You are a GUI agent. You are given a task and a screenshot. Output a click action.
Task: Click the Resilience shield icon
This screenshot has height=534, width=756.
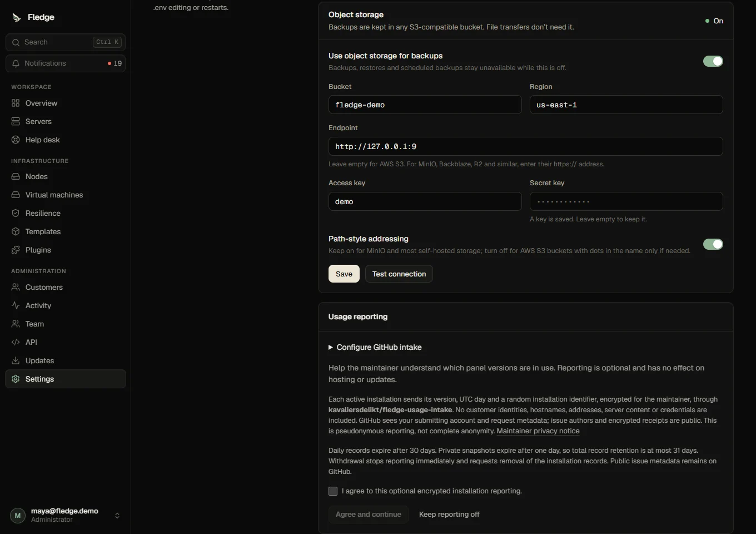pyautogui.click(x=16, y=213)
